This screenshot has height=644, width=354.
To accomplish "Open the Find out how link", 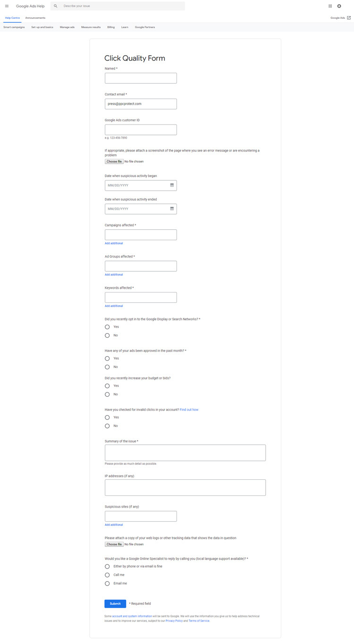I will tap(189, 410).
